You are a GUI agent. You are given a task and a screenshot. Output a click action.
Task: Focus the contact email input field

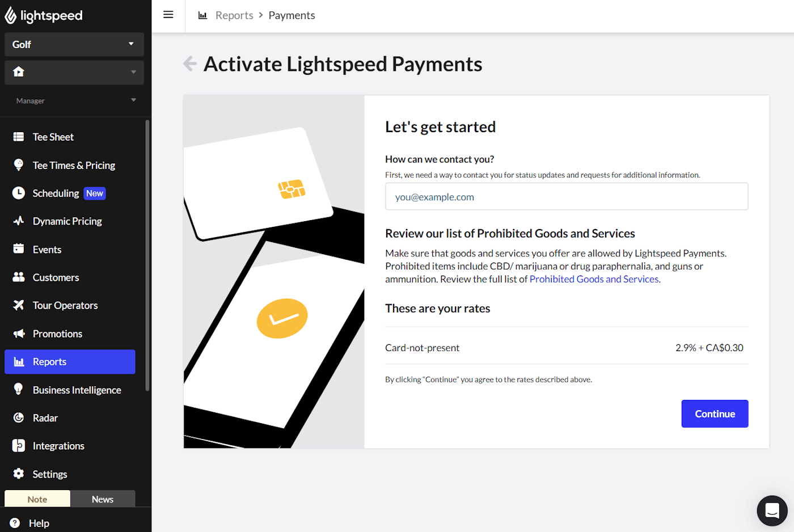(x=567, y=196)
